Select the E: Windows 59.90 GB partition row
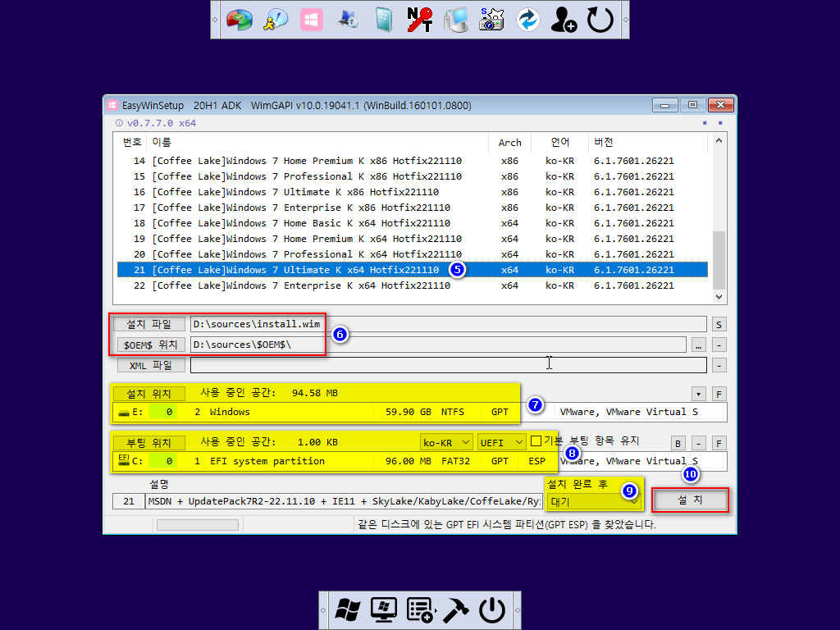Viewport: 840px width, 630px height. point(419,412)
